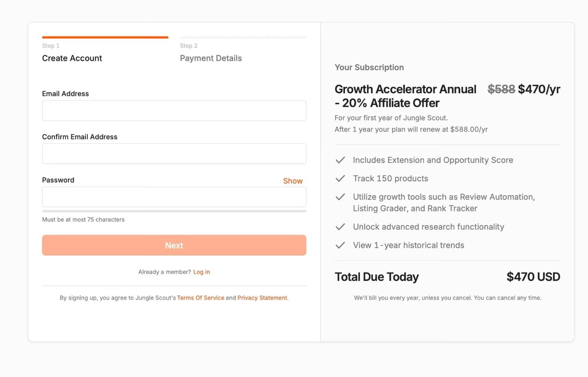Click into the Email Address field

point(174,111)
